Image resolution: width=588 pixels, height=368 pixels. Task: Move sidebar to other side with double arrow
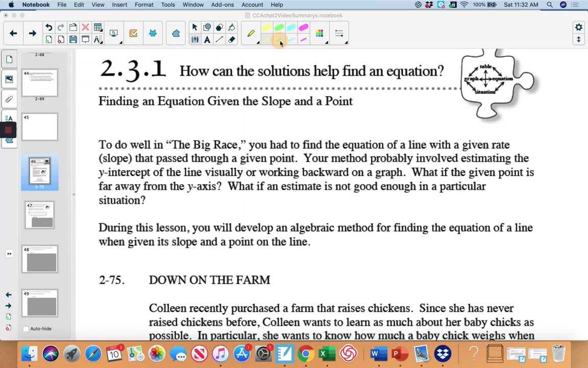[9, 254]
